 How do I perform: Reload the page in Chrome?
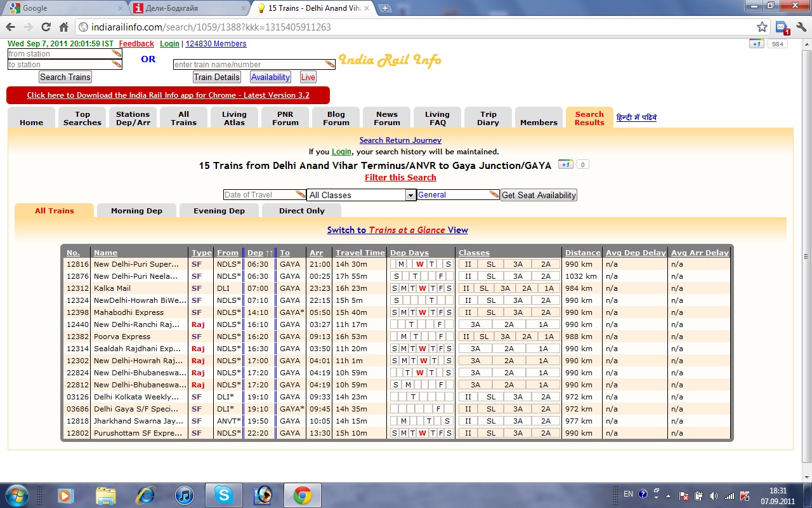point(46,27)
